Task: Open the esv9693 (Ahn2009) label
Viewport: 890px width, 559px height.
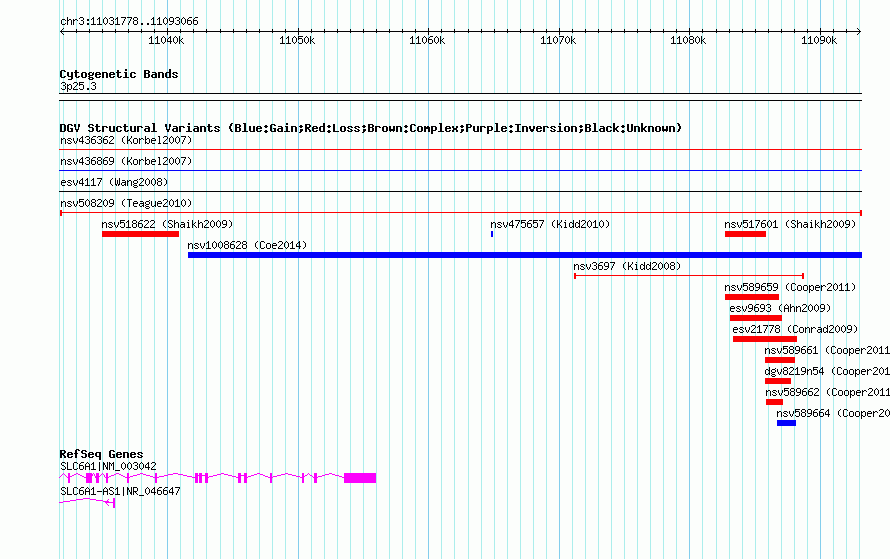Action: [780, 308]
